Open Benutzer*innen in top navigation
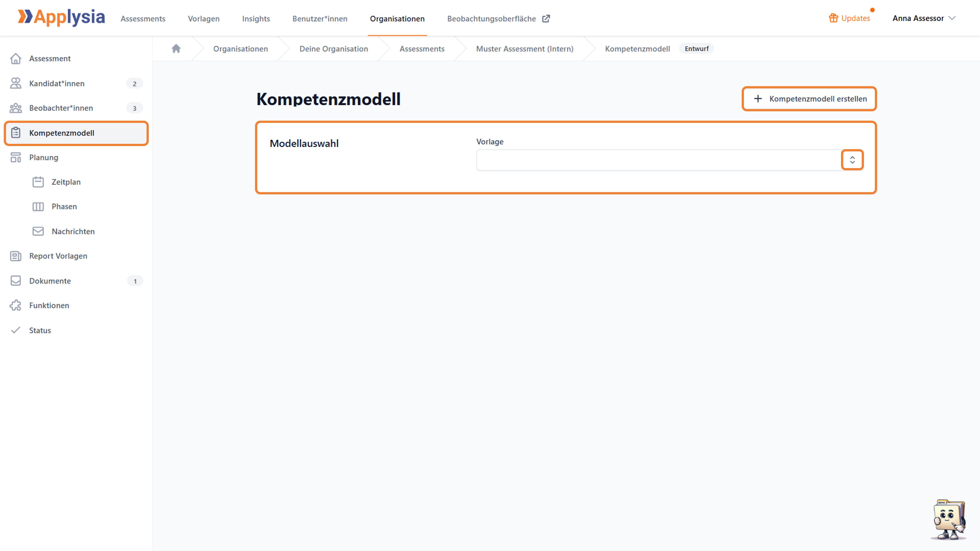 coord(320,19)
